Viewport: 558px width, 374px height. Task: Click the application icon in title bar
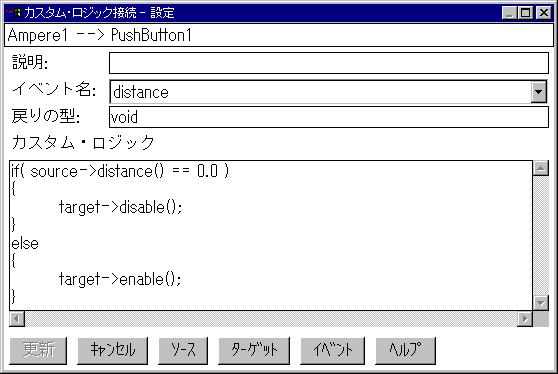pos(13,13)
